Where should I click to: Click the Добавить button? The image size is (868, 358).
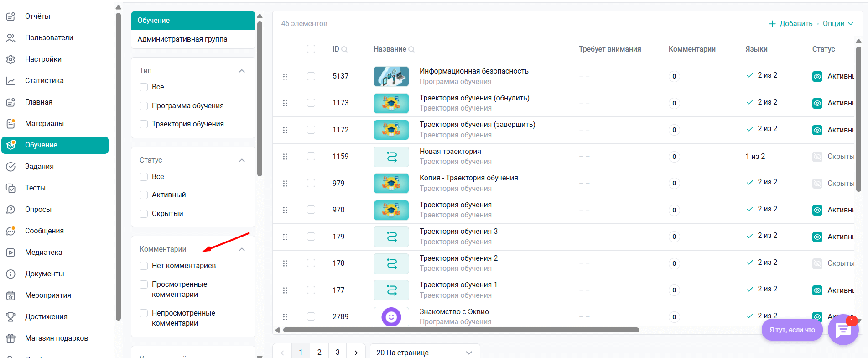(x=790, y=24)
